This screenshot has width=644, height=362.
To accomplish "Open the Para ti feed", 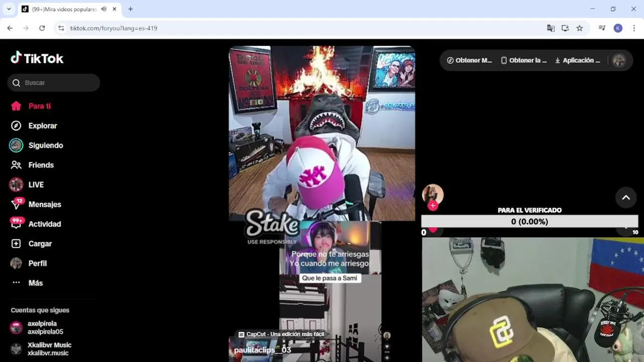I will (x=39, y=106).
